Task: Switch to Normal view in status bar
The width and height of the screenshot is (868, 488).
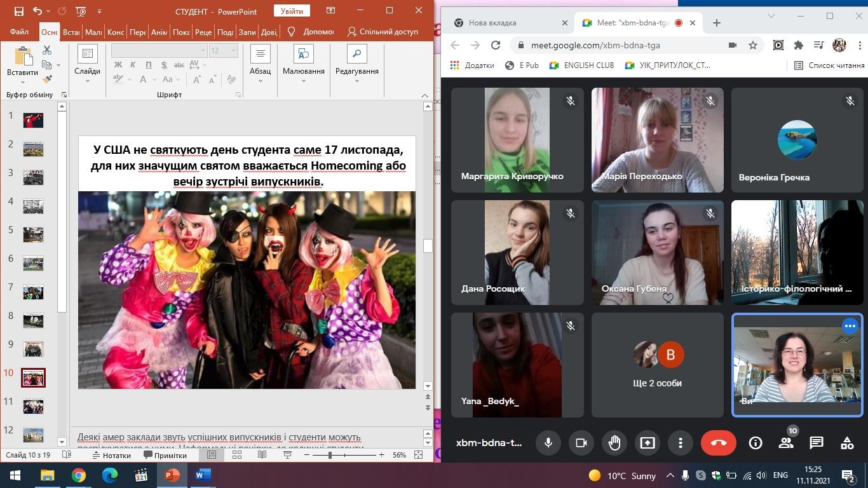Action: click(212, 455)
